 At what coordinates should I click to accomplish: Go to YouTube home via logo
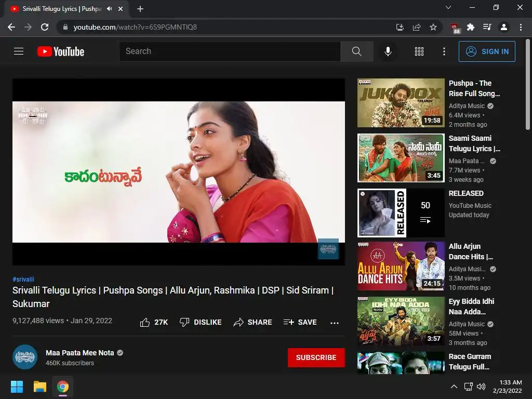click(61, 51)
